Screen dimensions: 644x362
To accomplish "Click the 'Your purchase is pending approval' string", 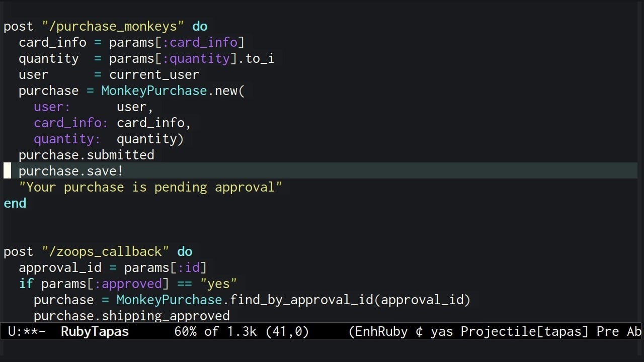I will [150, 187].
